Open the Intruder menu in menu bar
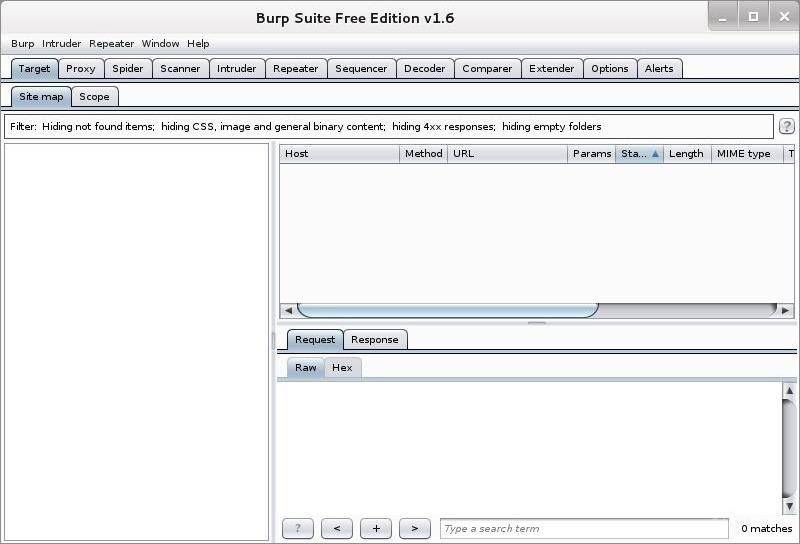This screenshot has width=800, height=544. click(61, 43)
